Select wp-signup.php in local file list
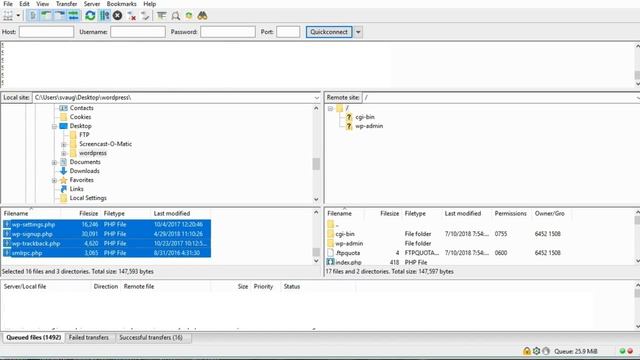Viewport: 640px width, 360px height. pyautogui.click(x=107, y=234)
